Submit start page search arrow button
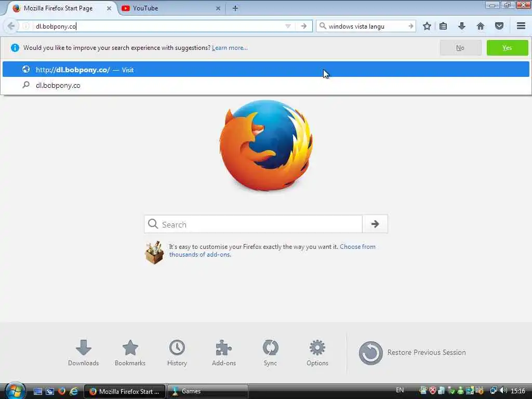532x399 pixels. pyautogui.click(x=375, y=224)
